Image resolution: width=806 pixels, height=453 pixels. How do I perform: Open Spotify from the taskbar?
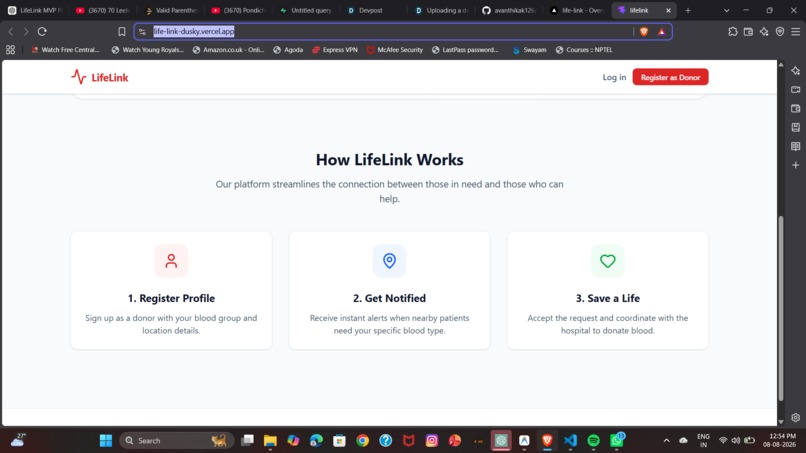click(593, 441)
